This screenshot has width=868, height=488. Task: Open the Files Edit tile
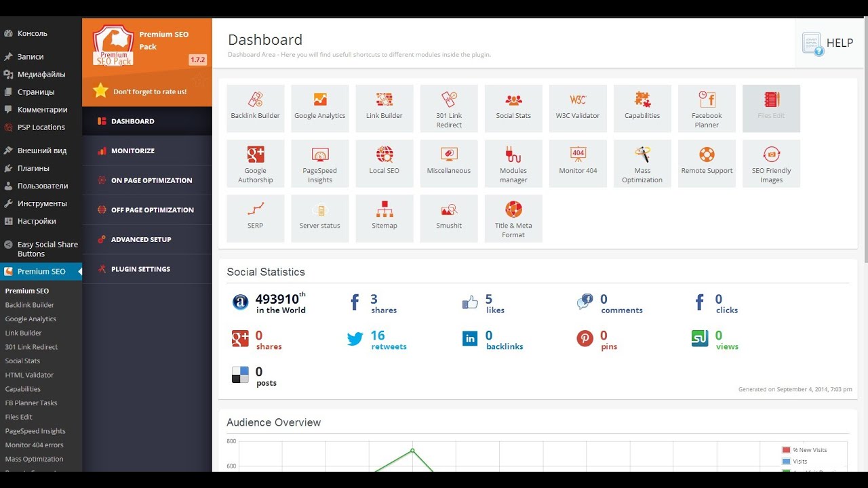pos(771,108)
